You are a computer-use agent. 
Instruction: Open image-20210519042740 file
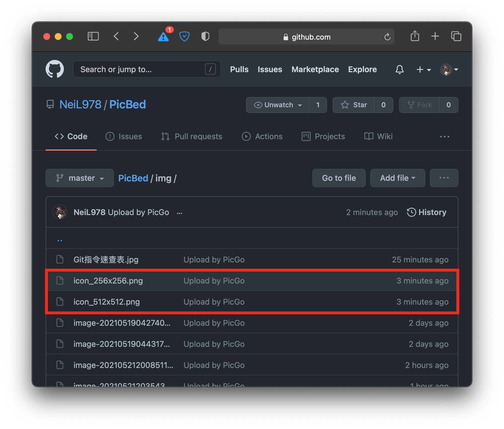pyautogui.click(x=122, y=323)
